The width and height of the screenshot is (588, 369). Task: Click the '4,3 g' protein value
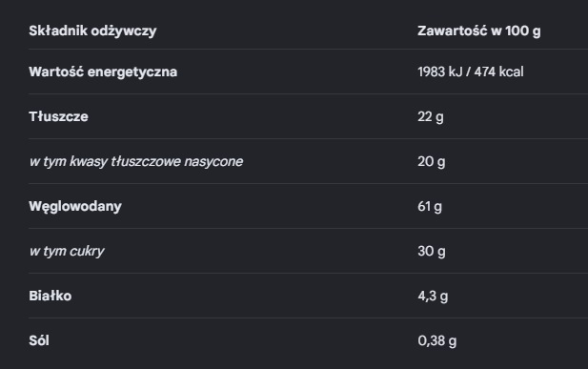click(433, 297)
